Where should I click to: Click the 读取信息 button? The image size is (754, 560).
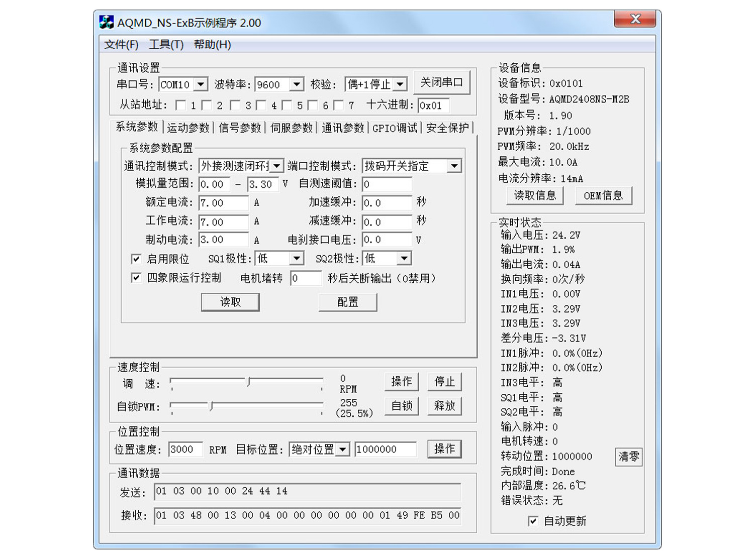click(x=534, y=195)
